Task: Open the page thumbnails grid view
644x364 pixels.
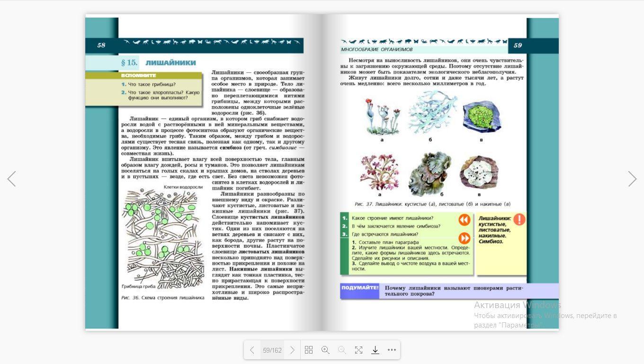Action: point(309,350)
